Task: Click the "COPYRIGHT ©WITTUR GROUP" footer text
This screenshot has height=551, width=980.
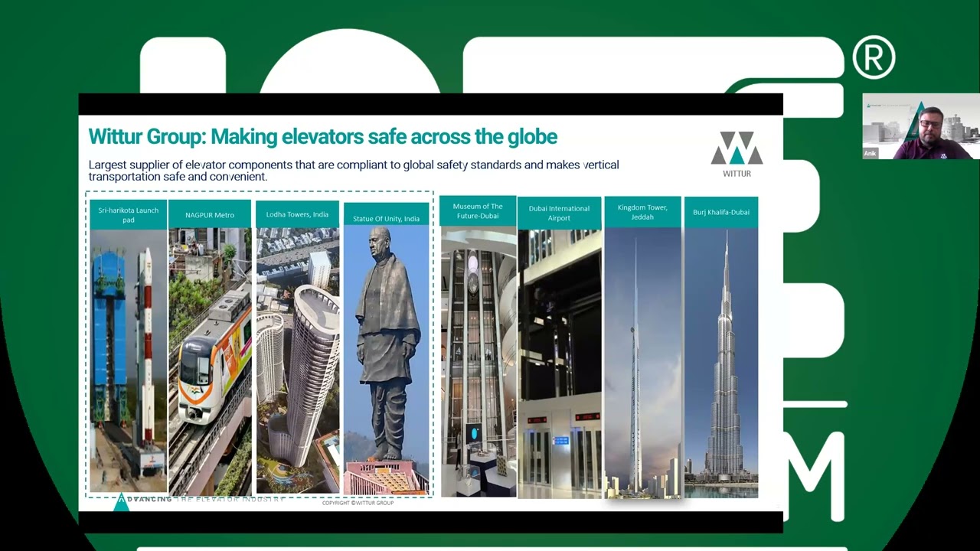Action: pyautogui.click(x=358, y=503)
